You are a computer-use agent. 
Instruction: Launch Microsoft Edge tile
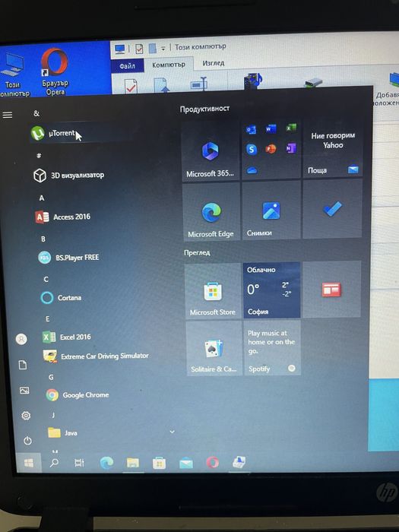[x=211, y=212]
